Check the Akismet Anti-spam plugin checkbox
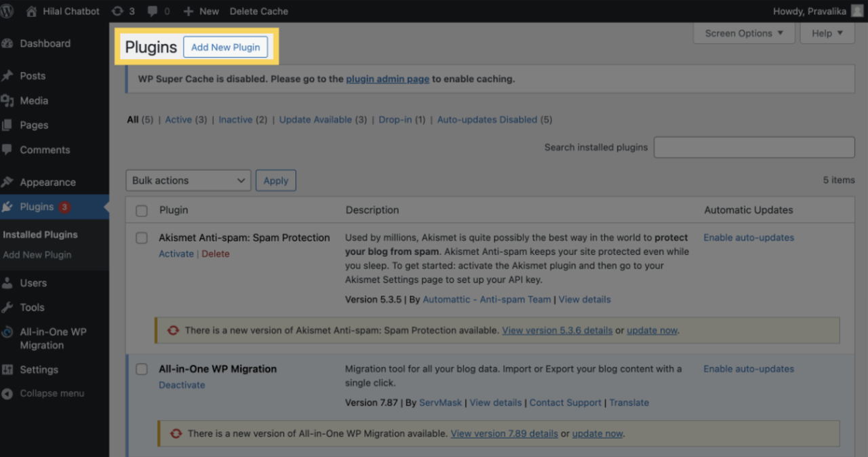The height and width of the screenshot is (457, 868). point(142,238)
